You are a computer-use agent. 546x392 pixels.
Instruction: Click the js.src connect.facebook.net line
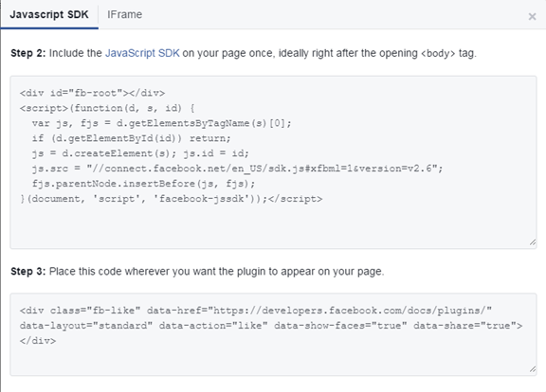click(x=238, y=169)
